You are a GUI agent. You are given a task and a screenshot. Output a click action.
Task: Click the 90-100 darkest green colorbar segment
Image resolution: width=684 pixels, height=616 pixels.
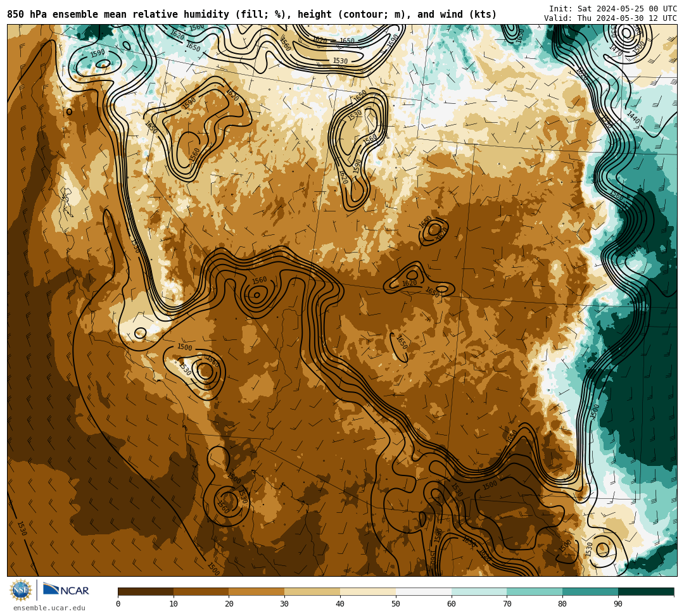point(646,591)
